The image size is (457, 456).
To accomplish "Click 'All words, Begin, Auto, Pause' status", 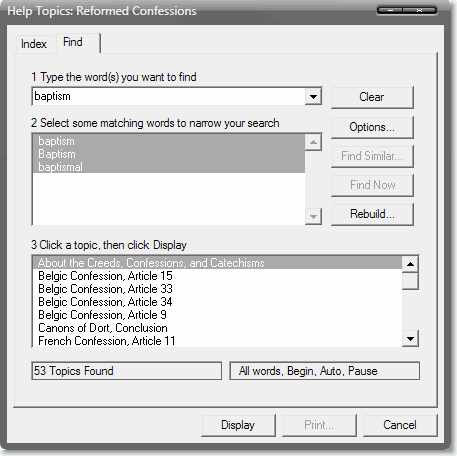I will click(324, 371).
